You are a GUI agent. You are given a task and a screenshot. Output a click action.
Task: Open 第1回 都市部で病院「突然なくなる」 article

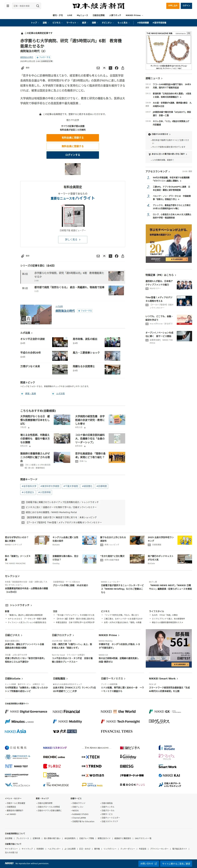click(69, 287)
